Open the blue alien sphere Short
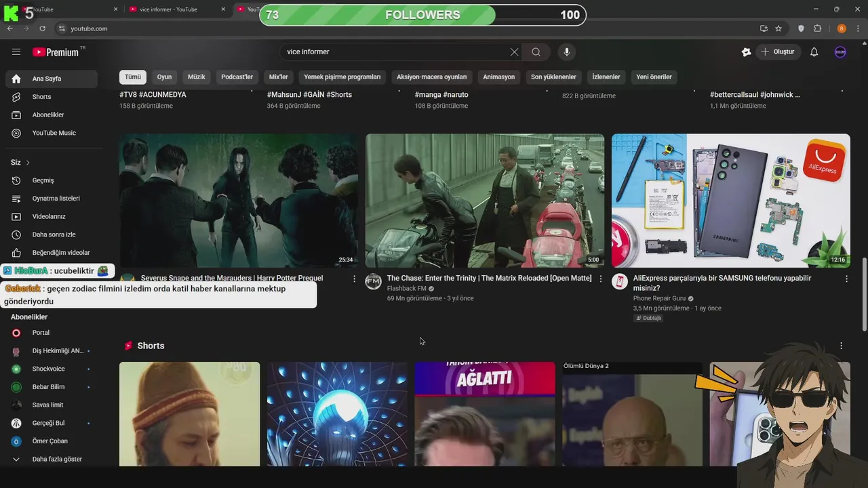Viewport: 868px width, 488px height. 337,414
